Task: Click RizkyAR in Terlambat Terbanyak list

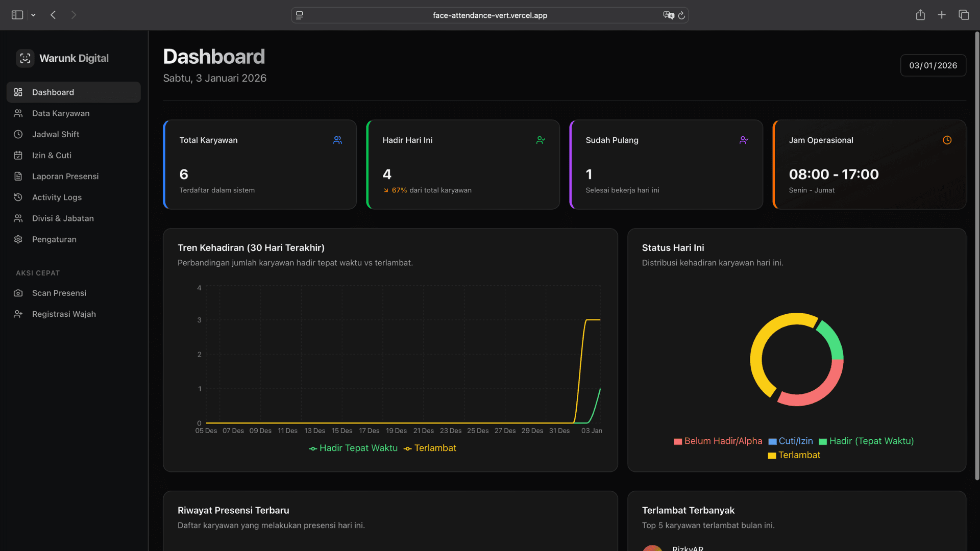Action: coord(687,547)
